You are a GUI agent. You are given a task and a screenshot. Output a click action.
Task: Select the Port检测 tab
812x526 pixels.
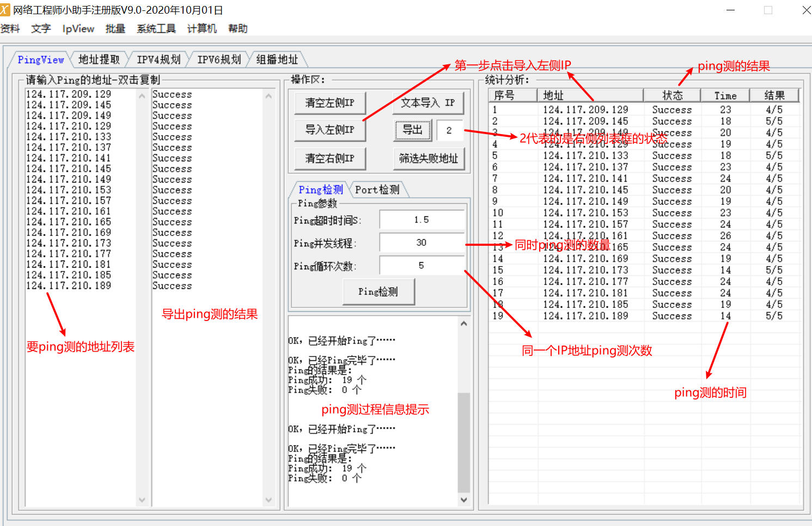pyautogui.click(x=377, y=190)
